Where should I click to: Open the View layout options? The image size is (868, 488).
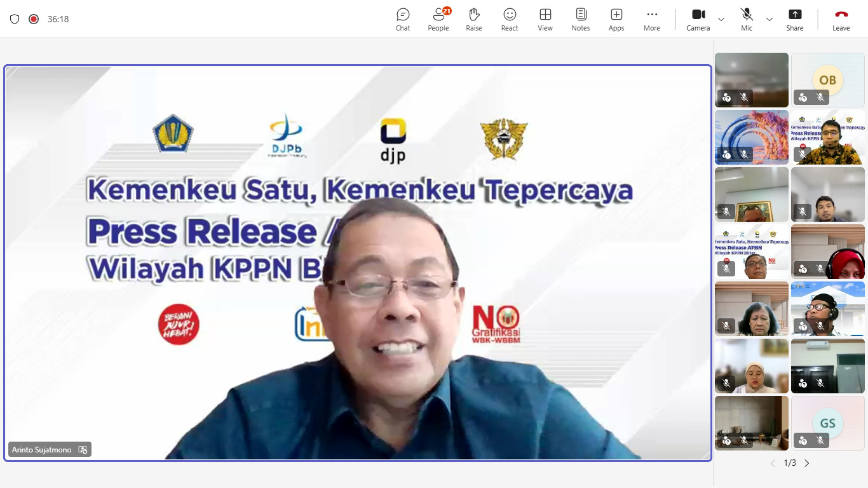pyautogui.click(x=545, y=19)
